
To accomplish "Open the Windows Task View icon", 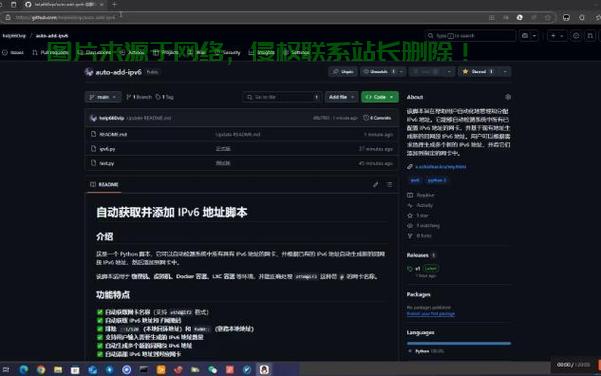I will coord(6,369).
